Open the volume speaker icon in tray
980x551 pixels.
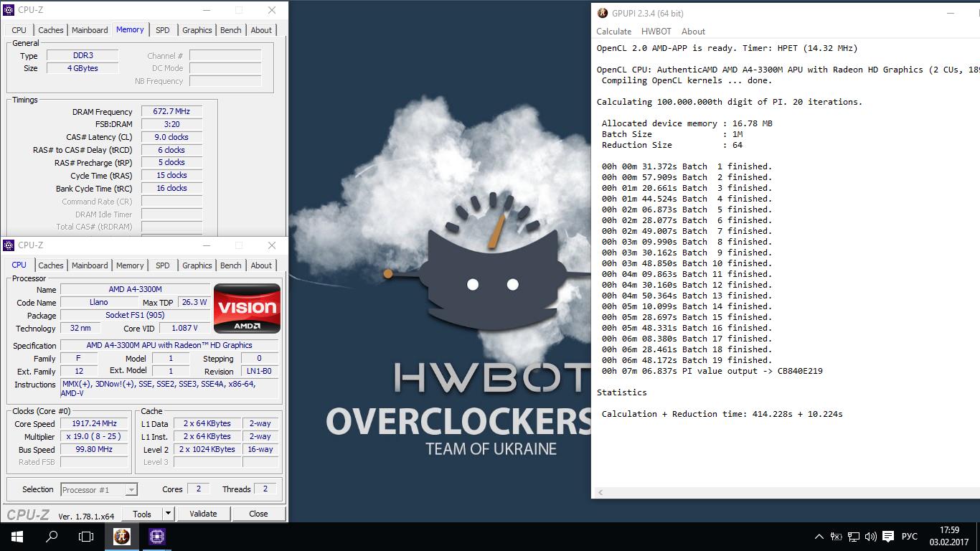(870, 537)
